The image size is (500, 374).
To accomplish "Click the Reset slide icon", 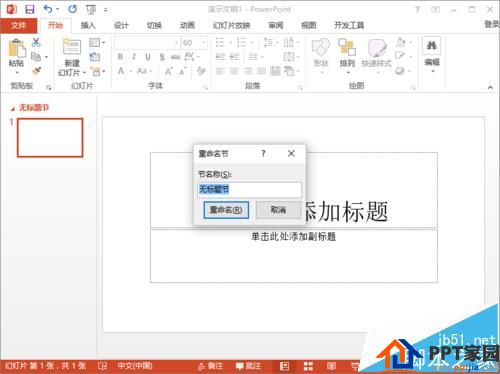I will [x=95, y=57].
